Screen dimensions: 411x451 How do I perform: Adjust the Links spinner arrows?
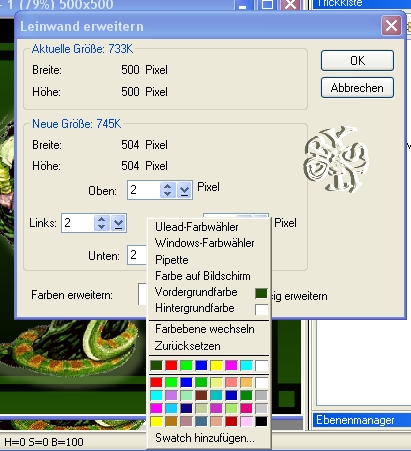(102, 223)
